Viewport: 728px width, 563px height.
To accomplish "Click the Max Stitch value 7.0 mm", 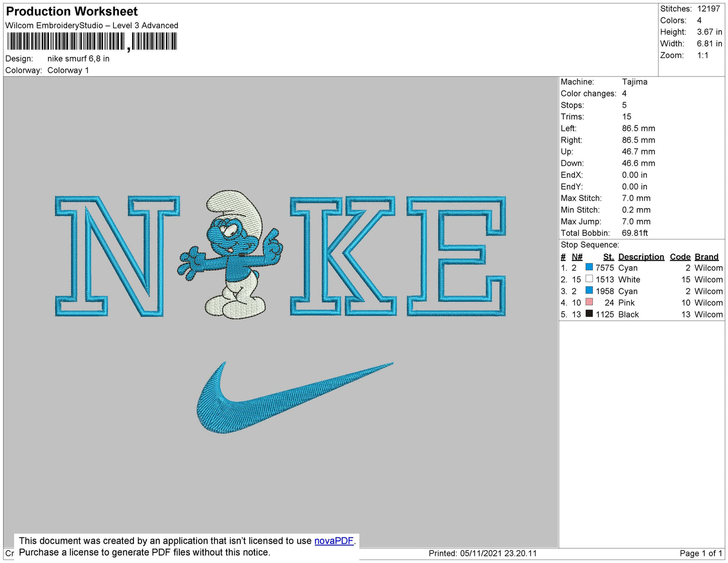I will 636,199.
